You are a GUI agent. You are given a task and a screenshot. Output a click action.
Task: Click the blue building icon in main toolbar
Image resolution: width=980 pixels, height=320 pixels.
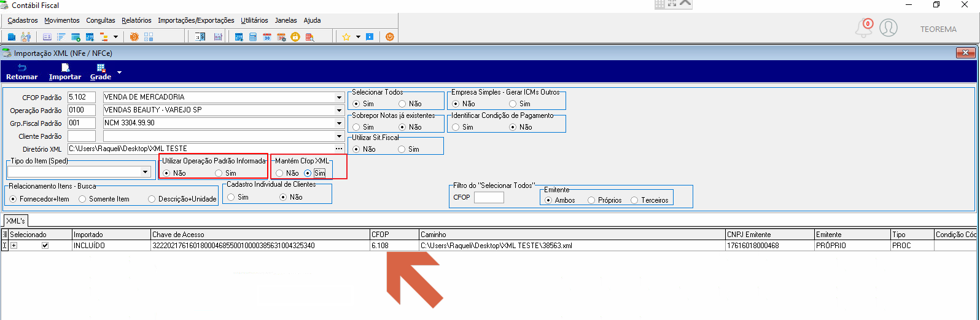11,37
